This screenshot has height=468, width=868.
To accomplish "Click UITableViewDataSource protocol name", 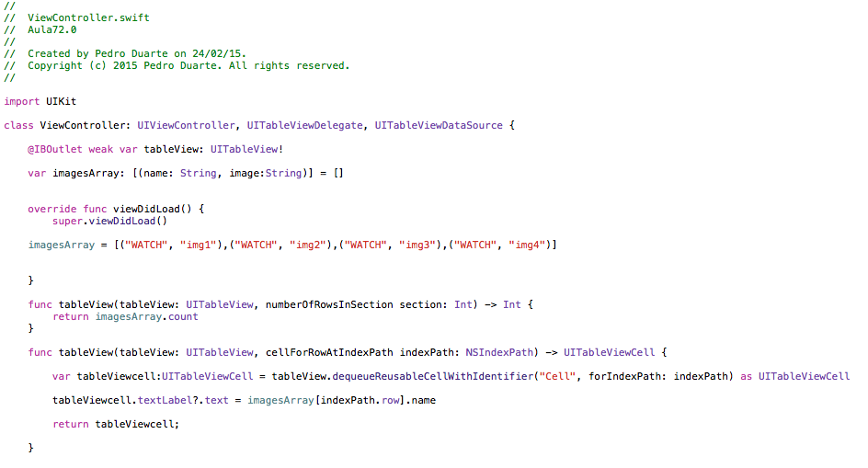I will pos(439,125).
